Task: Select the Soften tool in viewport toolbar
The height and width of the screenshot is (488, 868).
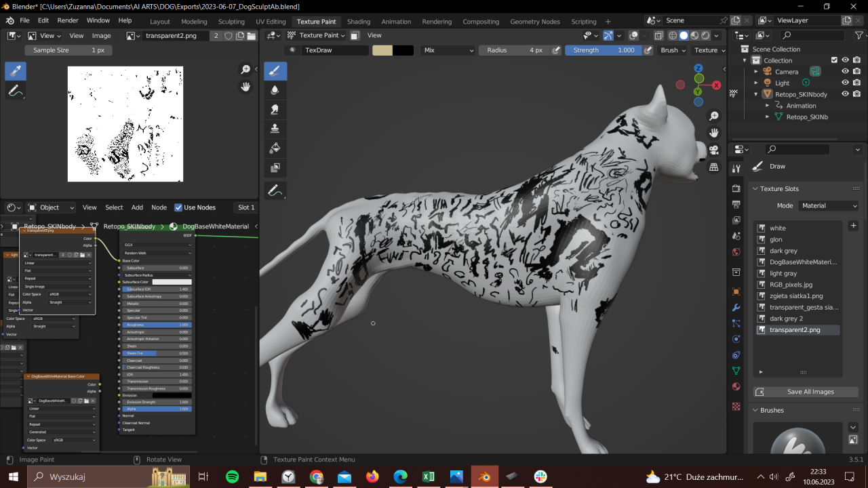Action: coord(275,89)
